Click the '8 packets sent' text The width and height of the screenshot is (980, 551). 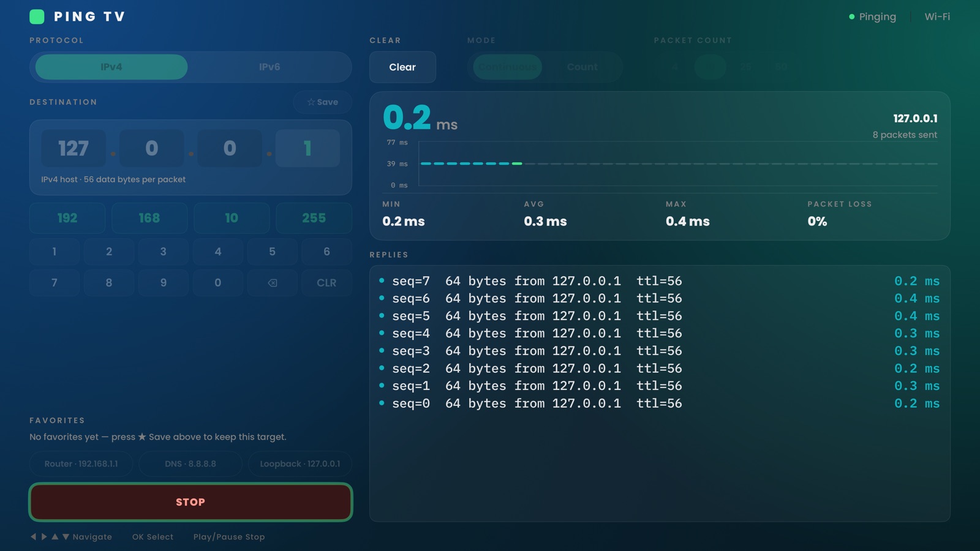pyautogui.click(x=905, y=135)
